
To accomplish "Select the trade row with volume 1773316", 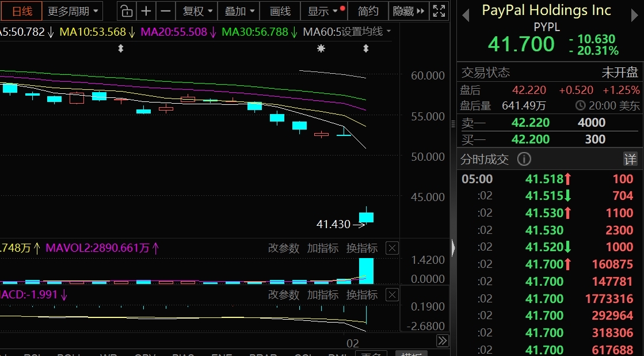I will [x=550, y=298].
